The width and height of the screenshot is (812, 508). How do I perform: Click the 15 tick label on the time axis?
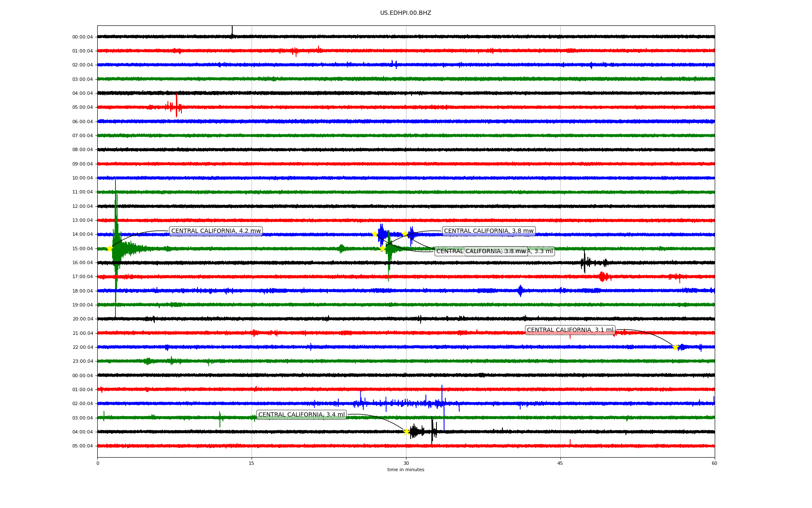(252, 463)
